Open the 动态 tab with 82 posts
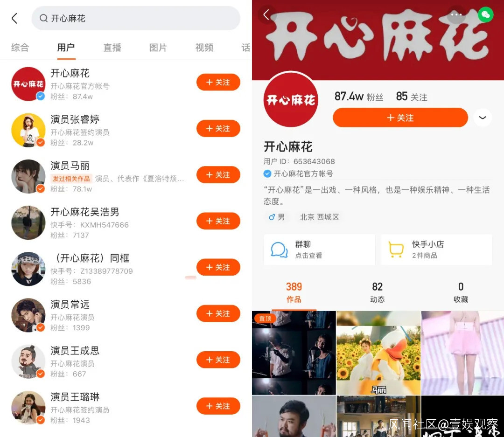The height and width of the screenshot is (437, 504). click(x=377, y=292)
